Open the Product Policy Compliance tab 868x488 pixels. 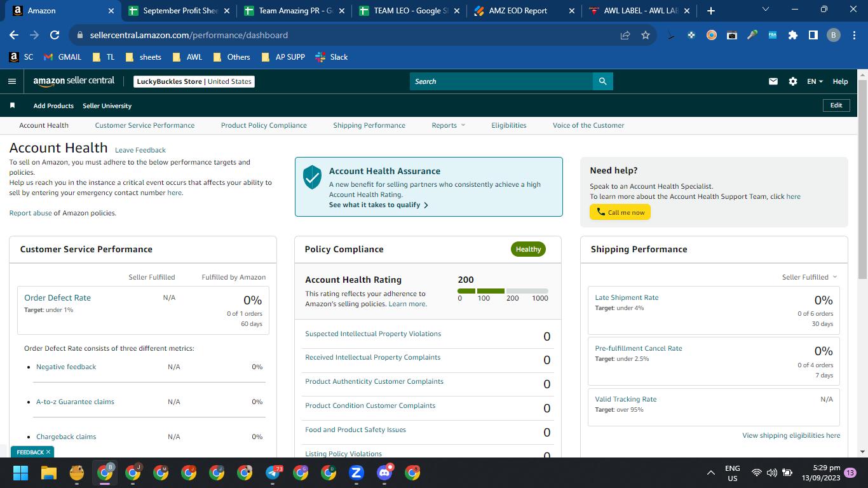(264, 125)
